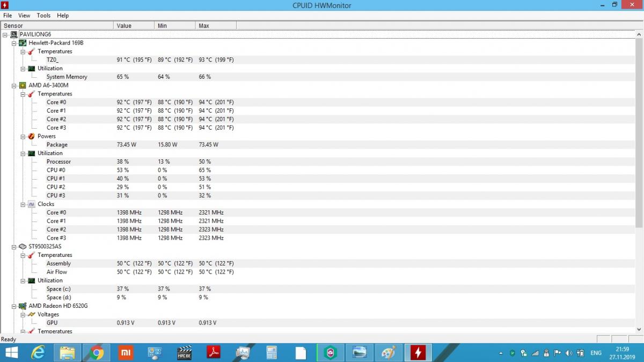
Task: Click the Max column header
Action: coord(216,26)
